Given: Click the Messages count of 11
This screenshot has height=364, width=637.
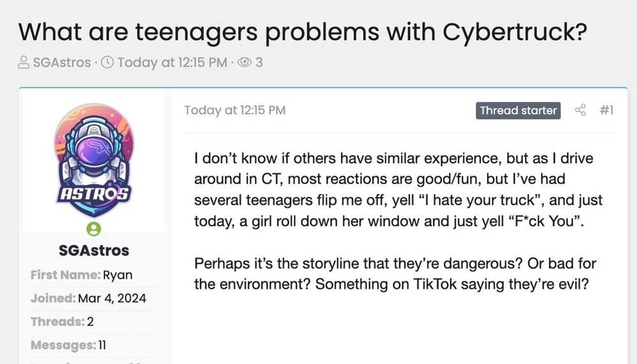Looking at the screenshot, I should (x=102, y=345).
